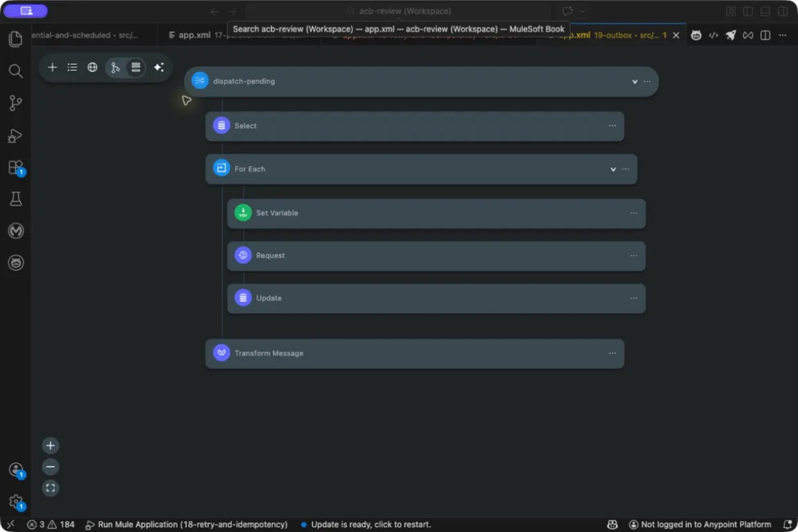Go back in navigation history
Viewport: 798px width, 532px height.
(215, 11)
